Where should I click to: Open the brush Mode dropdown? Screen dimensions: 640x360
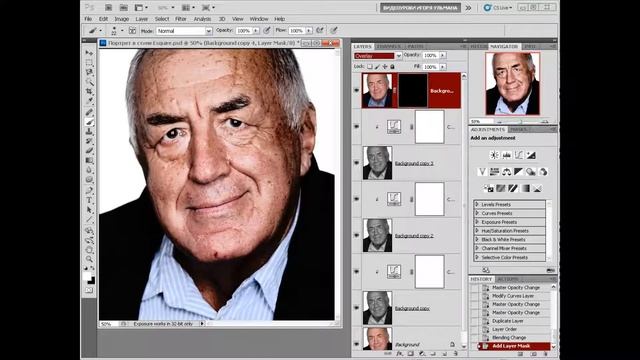coord(184,31)
